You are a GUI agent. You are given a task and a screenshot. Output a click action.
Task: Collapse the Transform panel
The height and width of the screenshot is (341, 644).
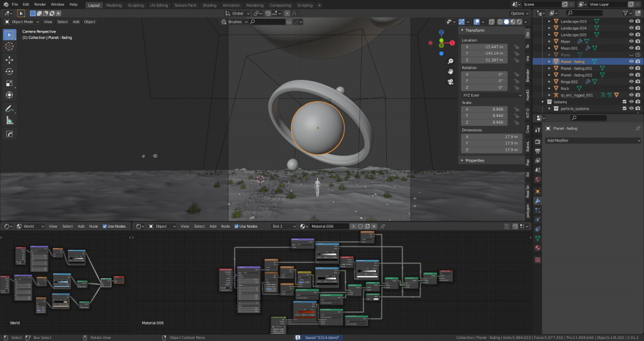(x=474, y=30)
